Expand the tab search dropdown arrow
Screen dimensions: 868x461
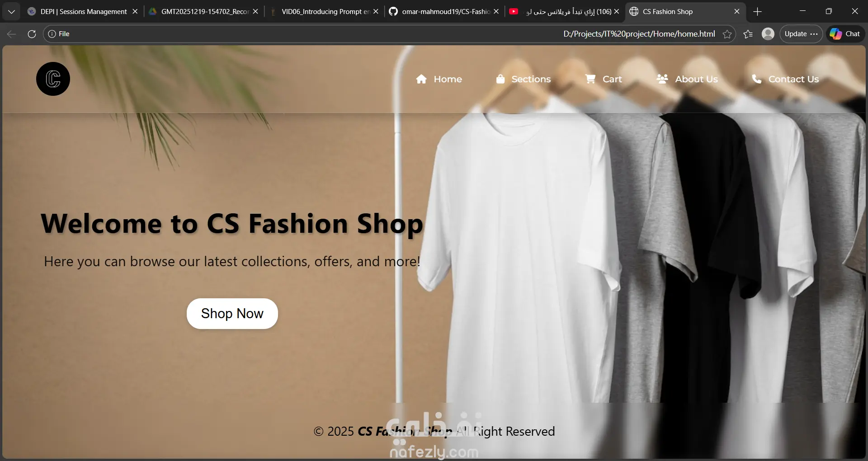pyautogui.click(x=11, y=12)
